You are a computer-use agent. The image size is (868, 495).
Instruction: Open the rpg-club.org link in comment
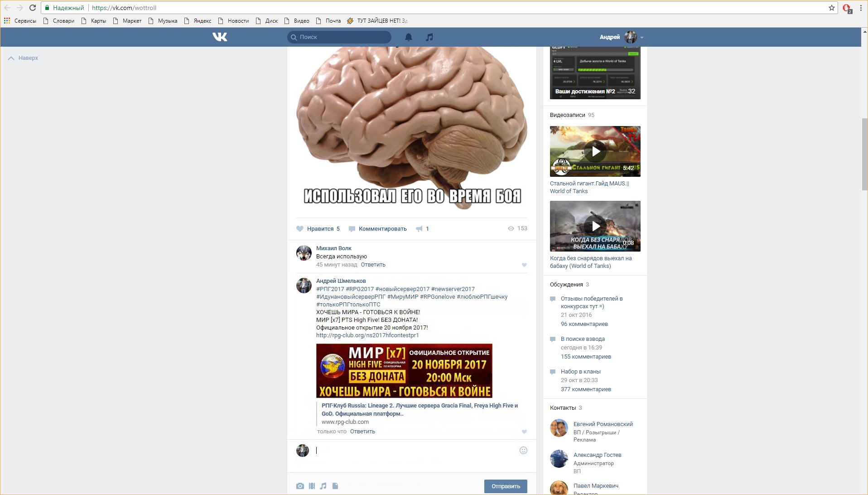click(367, 335)
